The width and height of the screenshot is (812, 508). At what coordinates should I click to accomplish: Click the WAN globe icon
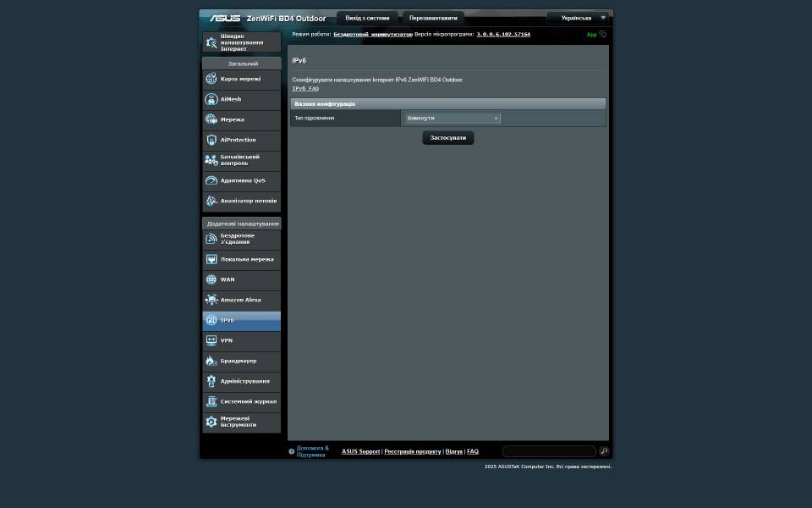[x=211, y=279]
